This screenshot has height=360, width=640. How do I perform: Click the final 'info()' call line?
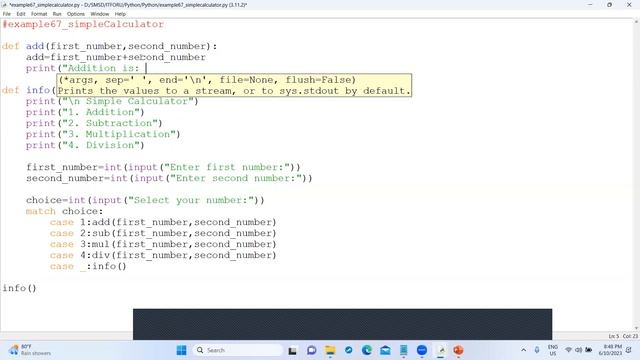tap(19, 289)
